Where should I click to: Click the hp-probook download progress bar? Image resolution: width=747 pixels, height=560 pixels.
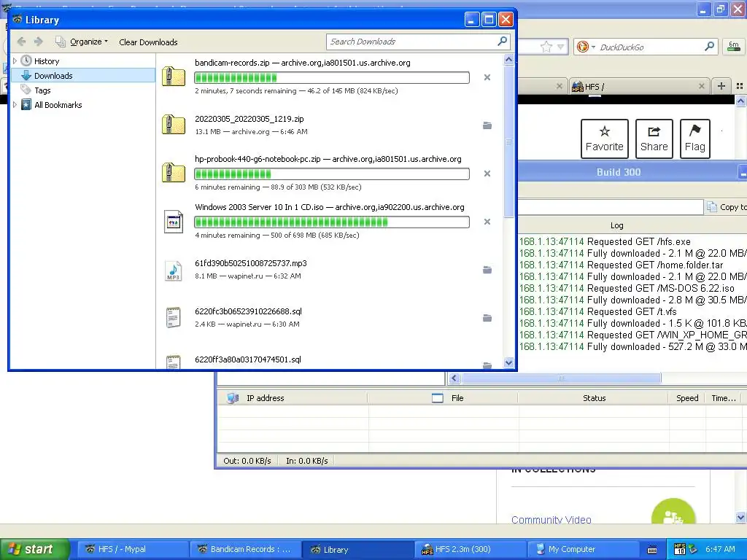coord(332,174)
